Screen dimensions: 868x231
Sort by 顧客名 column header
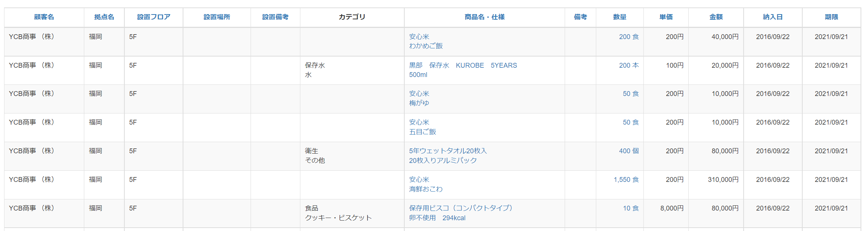[x=44, y=17]
